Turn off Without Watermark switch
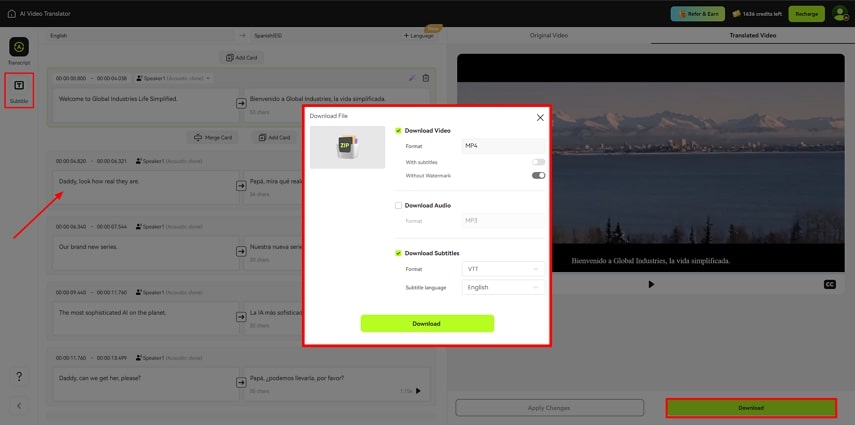 (538, 176)
